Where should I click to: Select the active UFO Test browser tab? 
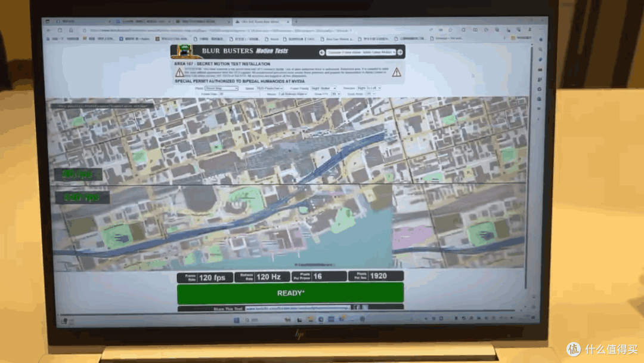262,21
